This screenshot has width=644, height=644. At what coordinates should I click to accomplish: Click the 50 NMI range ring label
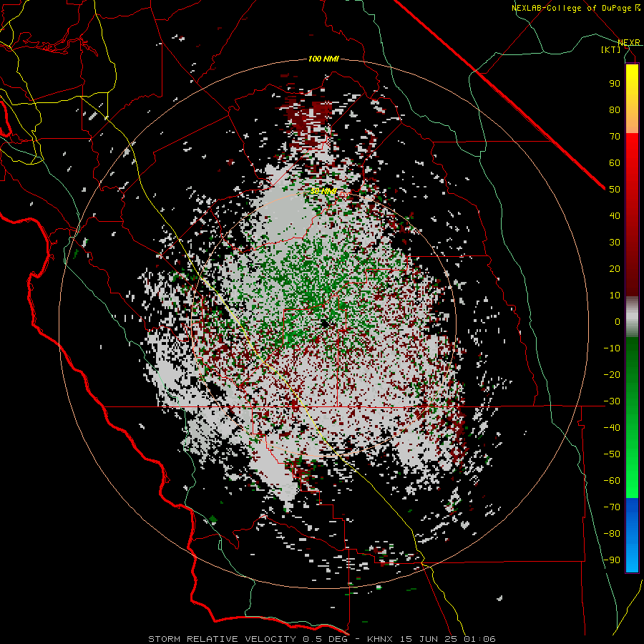(323, 191)
